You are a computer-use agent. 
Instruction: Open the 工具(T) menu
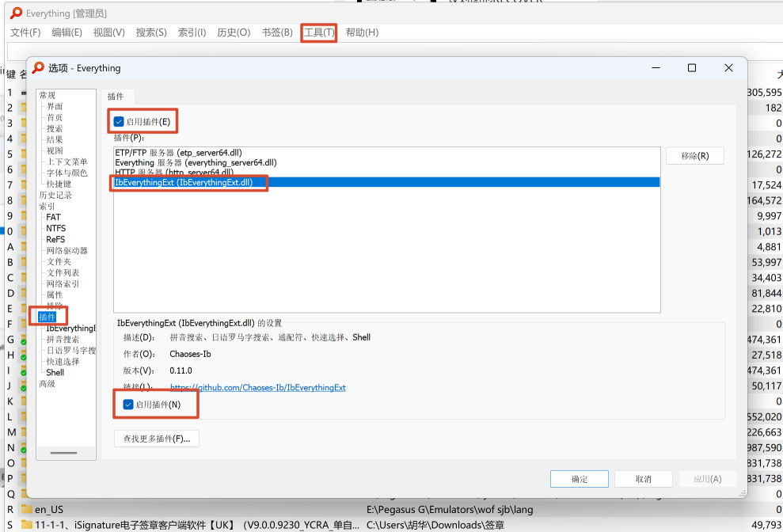pos(319,32)
